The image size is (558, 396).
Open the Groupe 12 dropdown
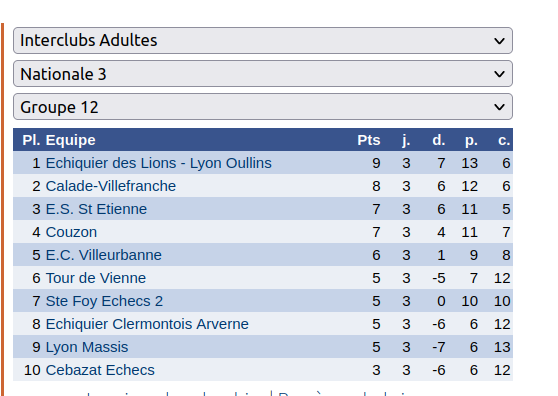(x=263, y=107)
